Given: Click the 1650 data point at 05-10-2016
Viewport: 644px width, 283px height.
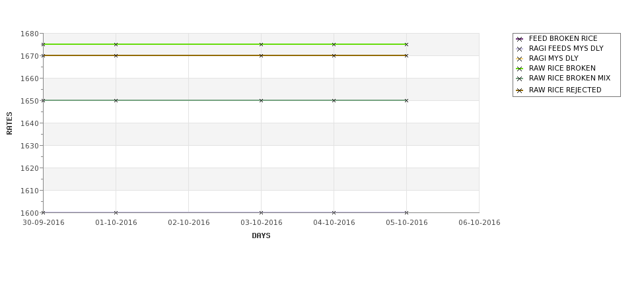Looking at the screenshot, I should pyautogui.click(x=406, y=100).
